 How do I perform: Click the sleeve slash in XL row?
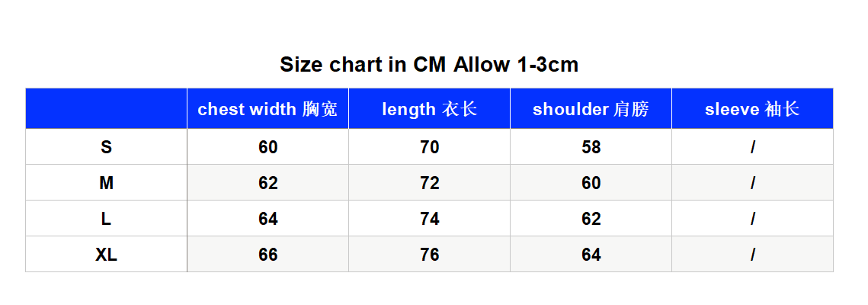[753, 255]
